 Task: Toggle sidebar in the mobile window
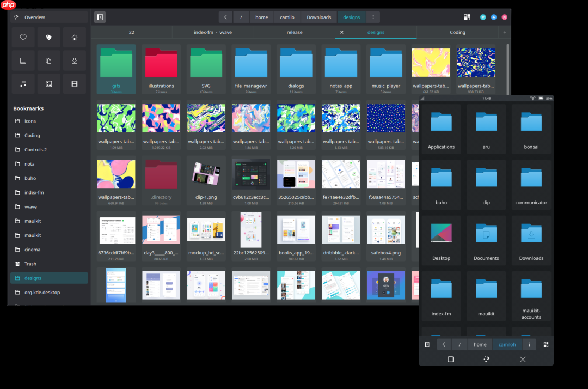[427, 344]
